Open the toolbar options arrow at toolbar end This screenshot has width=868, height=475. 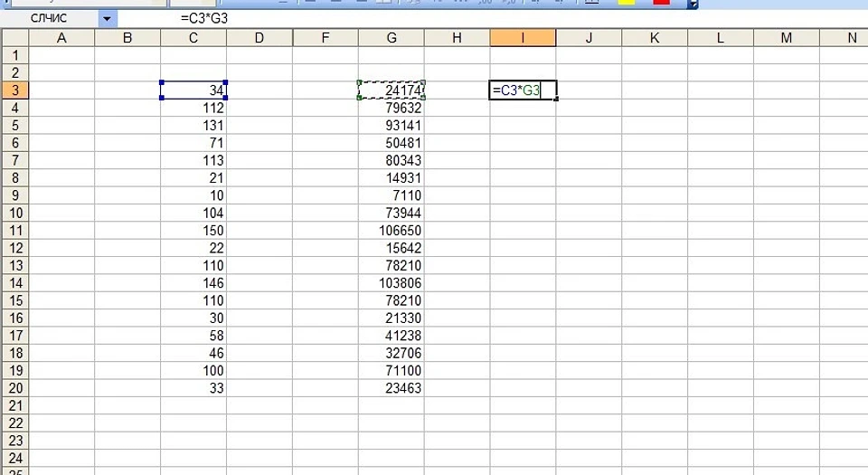coord(693,4)
